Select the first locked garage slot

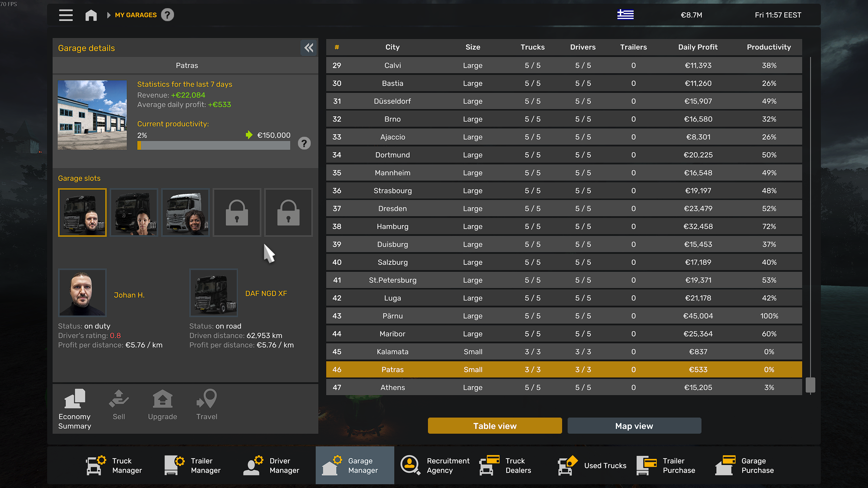(x=237, y=212)
